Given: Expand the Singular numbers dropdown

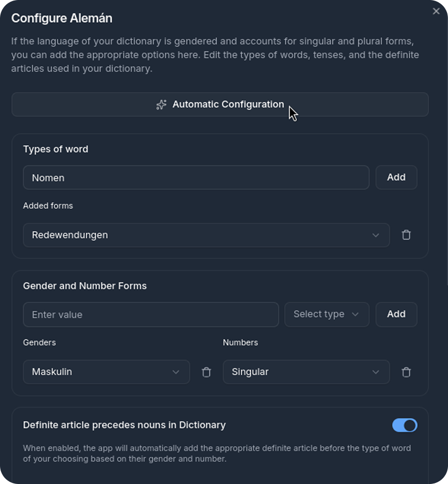Looking at the screenshot, I should point(306,372).
